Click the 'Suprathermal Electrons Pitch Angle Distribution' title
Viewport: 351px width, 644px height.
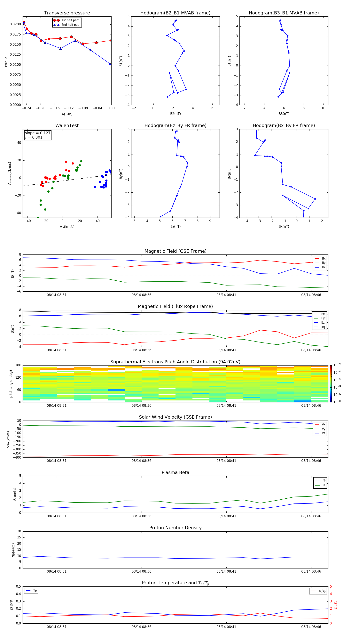tap(175, 362)
